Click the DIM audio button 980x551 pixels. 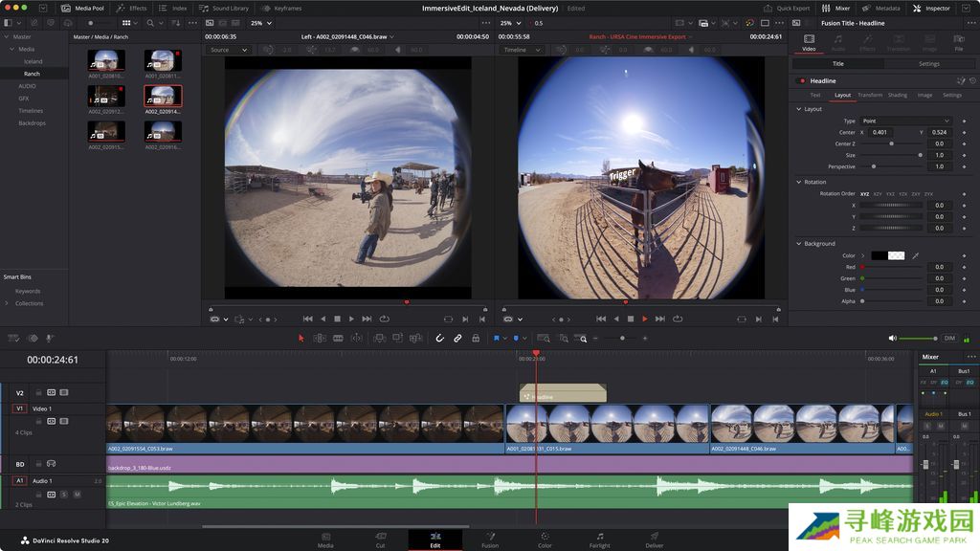coord(949,338)
